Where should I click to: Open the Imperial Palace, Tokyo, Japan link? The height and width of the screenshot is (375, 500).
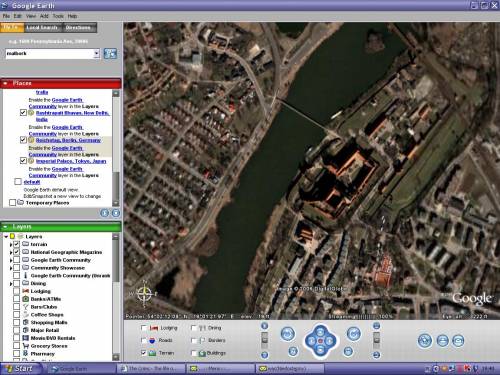(x=71, y=161)
